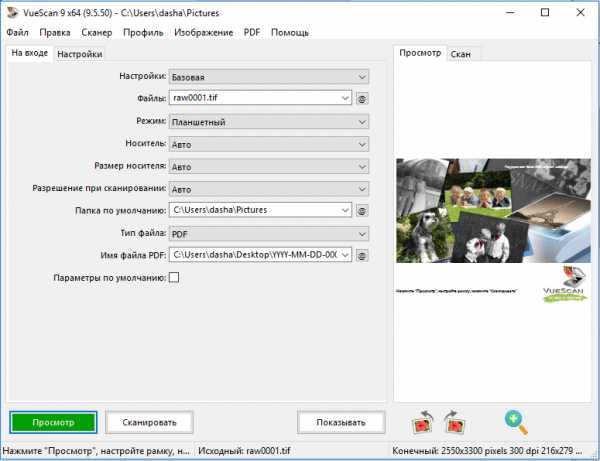Click browse icon beside Папка по умолчанию

[x=362, y=210]
